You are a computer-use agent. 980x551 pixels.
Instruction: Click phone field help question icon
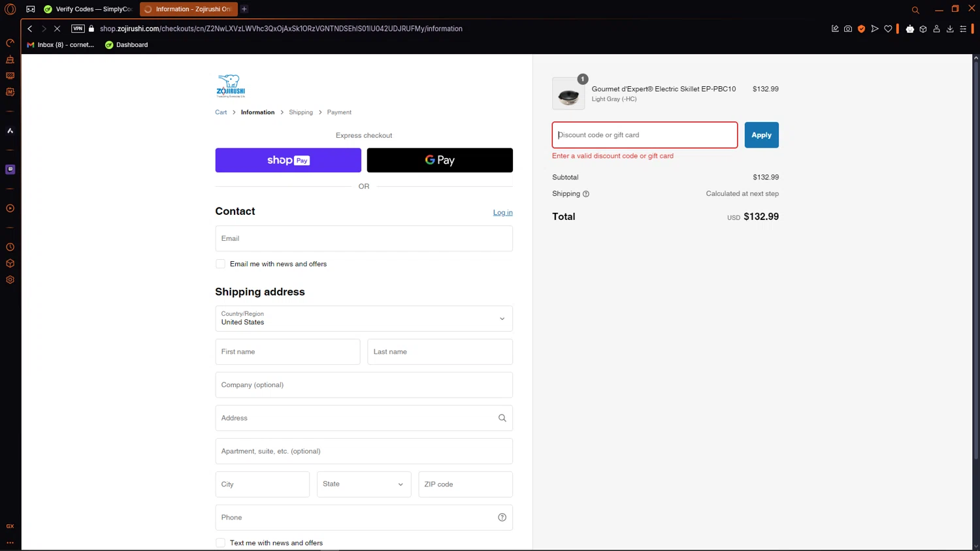[x=502, y=517]
